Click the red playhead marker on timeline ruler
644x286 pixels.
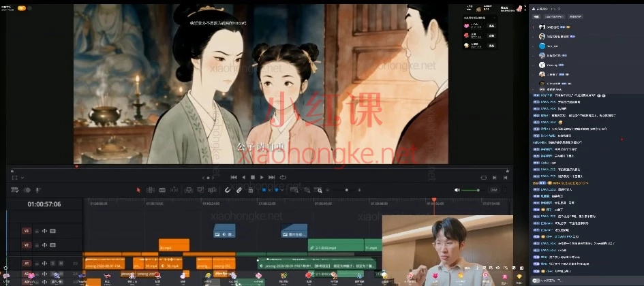433,200
